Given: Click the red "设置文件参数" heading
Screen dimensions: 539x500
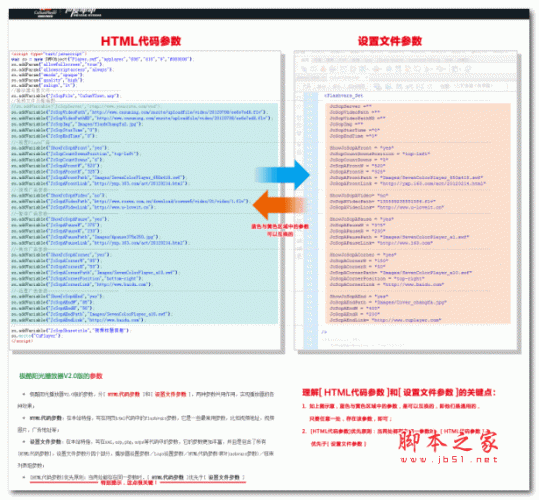Looking at the screenshot, I should click(x=390, y=41).
